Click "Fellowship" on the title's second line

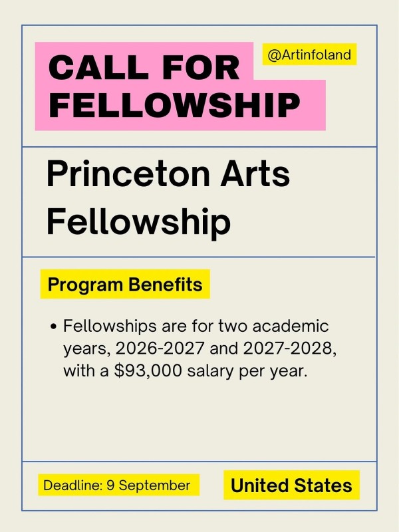tap(138, 222)
